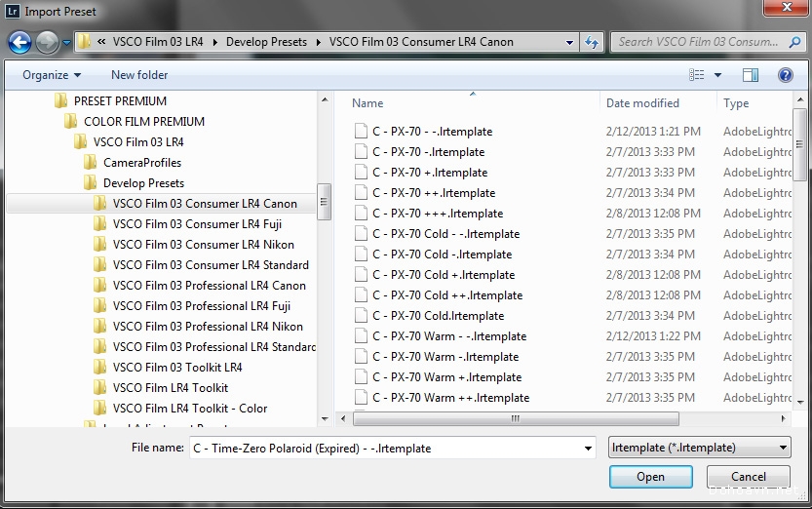812x509 pixels.
Task: Select file C - PX-70 ++.lrtemplate
Action: click(x=434, y=193)
